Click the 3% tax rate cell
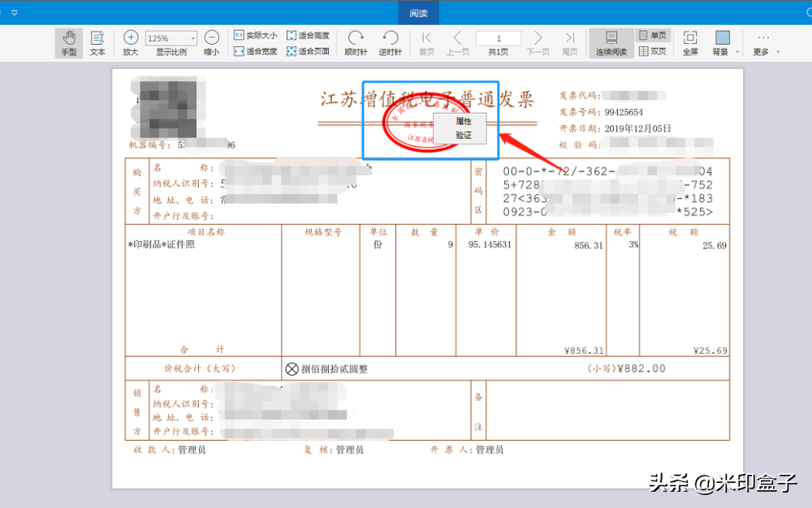The width and height of the screenshot is (812, 508). pos(633,245)
